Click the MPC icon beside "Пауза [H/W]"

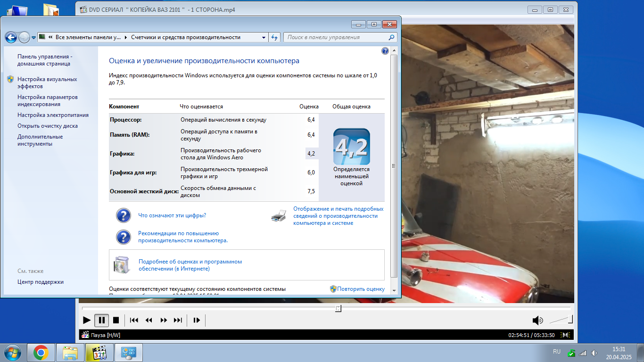pyautogui.click(x=85, y=335)
